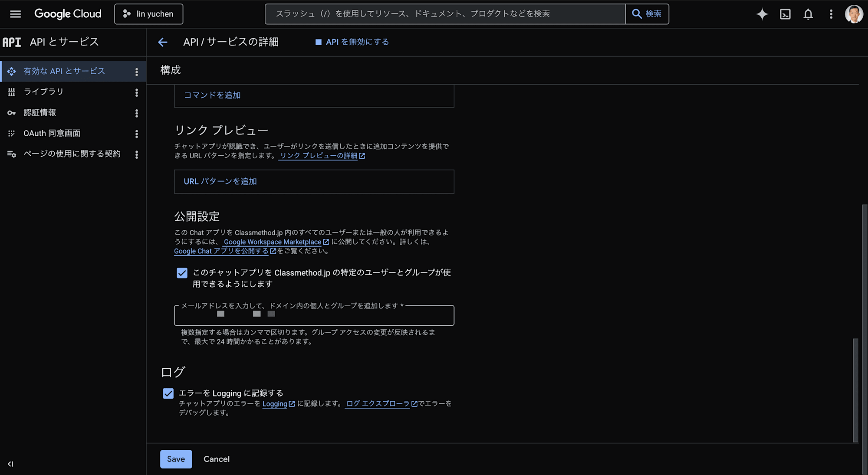This screenshot has width=868, height=475.
Task: Open the main hamburger navigation menu
Action: (15, 14)
